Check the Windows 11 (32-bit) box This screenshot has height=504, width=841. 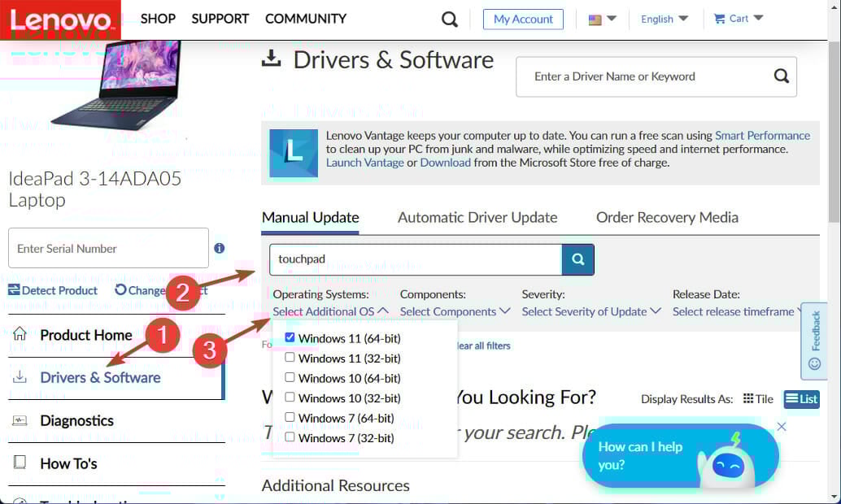point(290,357)
